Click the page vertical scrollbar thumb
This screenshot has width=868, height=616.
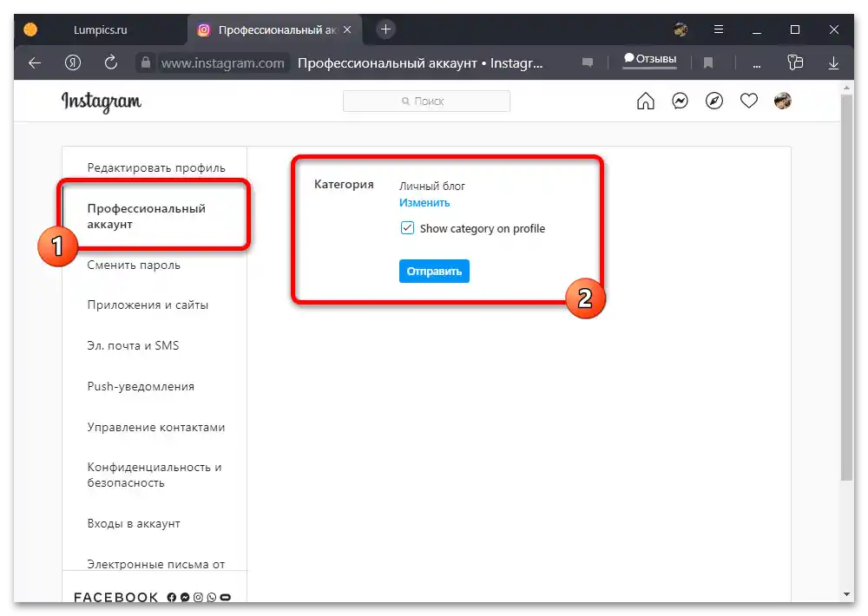(x=846, y=288)
